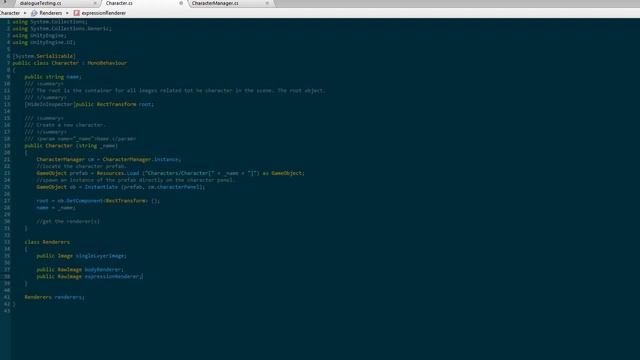Click the 'GameObject prefab = Resources.Load' line
This screenshot has width=640, height=360.
[x=171, y=173]
